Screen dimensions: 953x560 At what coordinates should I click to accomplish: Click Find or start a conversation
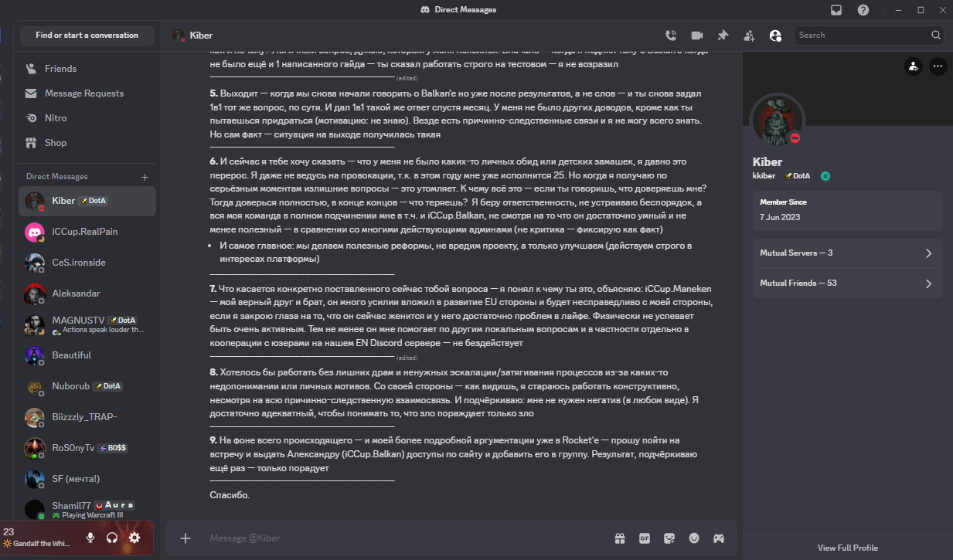[87, 36]
